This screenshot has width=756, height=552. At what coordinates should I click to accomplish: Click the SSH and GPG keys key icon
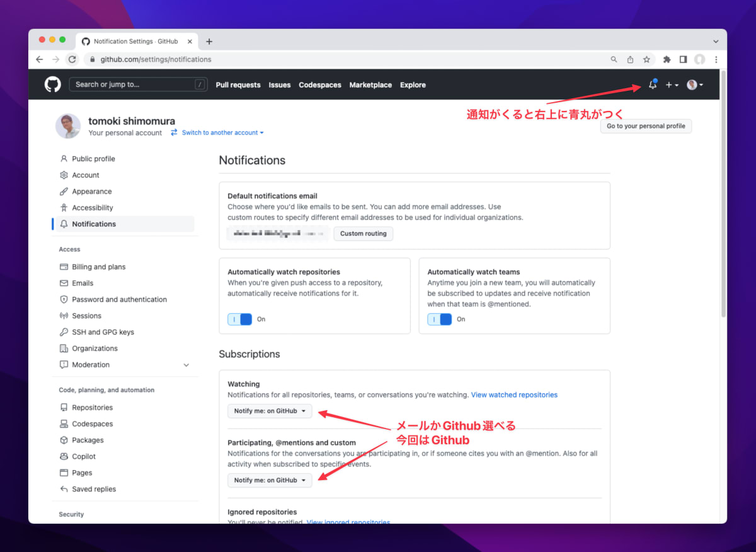point(64,332)
